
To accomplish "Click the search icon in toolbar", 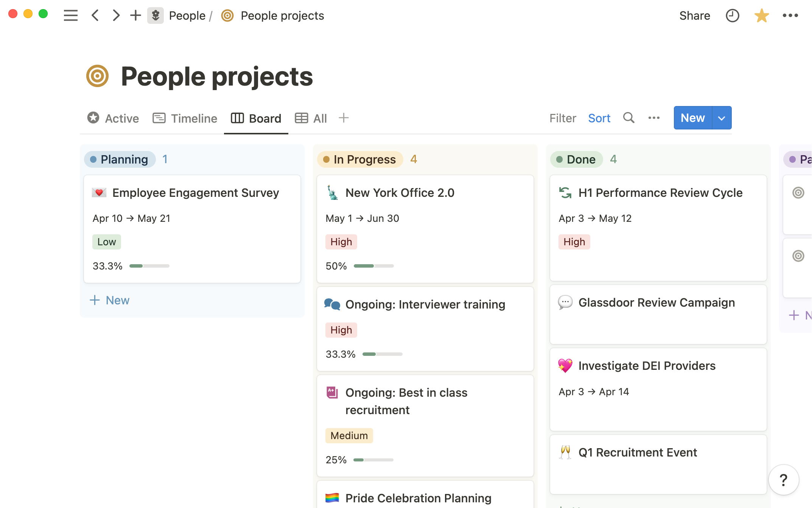I will [628, 118].
